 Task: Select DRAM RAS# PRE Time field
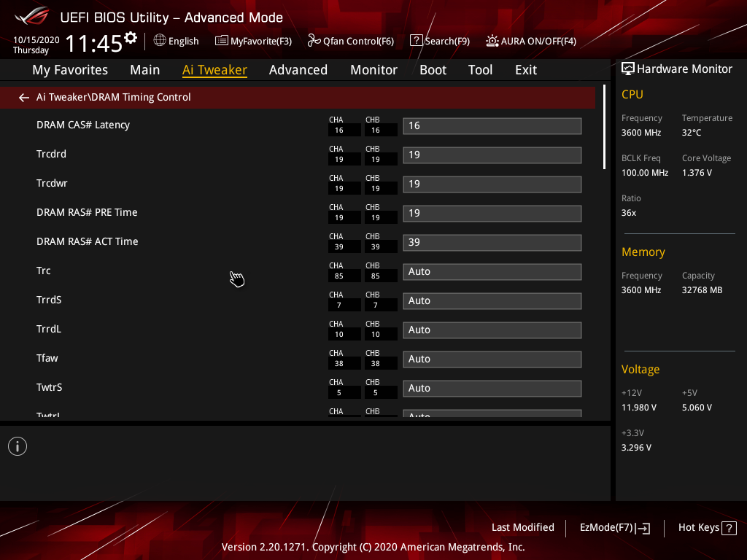point(492,214)
